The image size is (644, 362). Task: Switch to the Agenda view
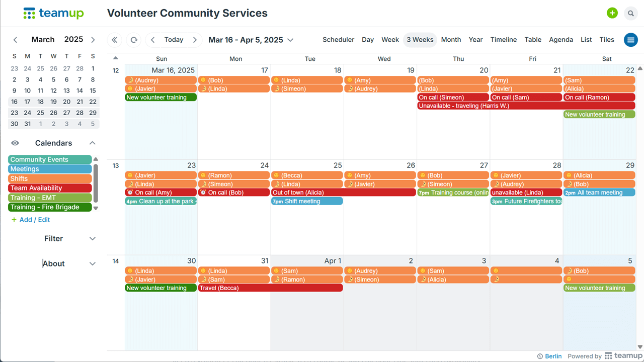(560, 40)
